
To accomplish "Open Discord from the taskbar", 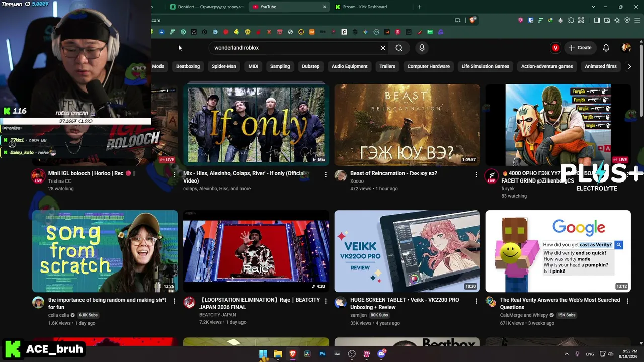I will click(x=381, y=354).
